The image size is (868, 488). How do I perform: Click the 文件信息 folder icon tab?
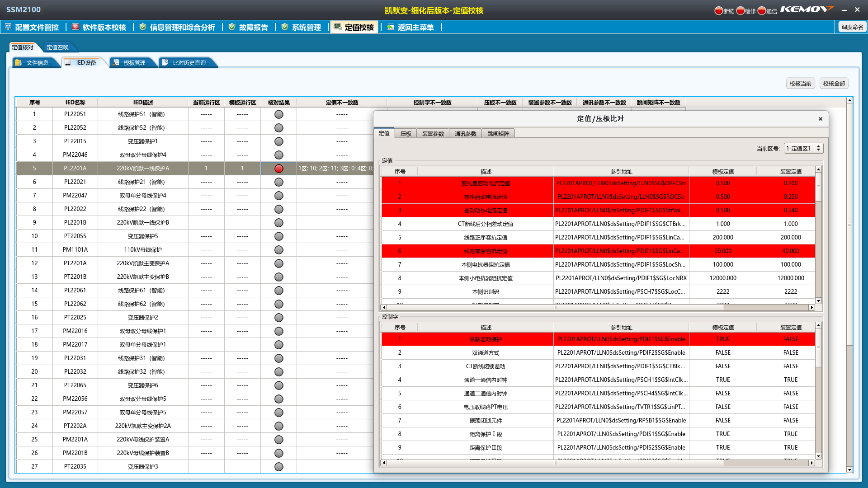(19, 63)
